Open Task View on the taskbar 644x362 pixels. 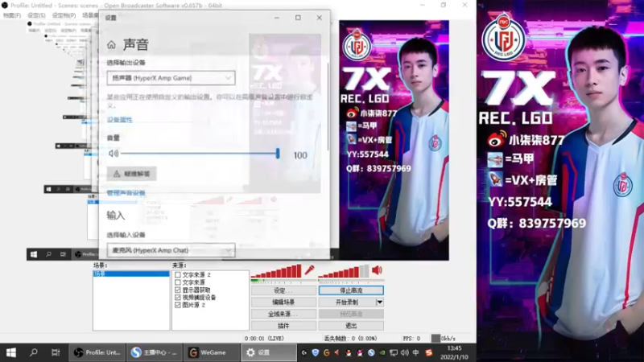(x=56, y=352)
